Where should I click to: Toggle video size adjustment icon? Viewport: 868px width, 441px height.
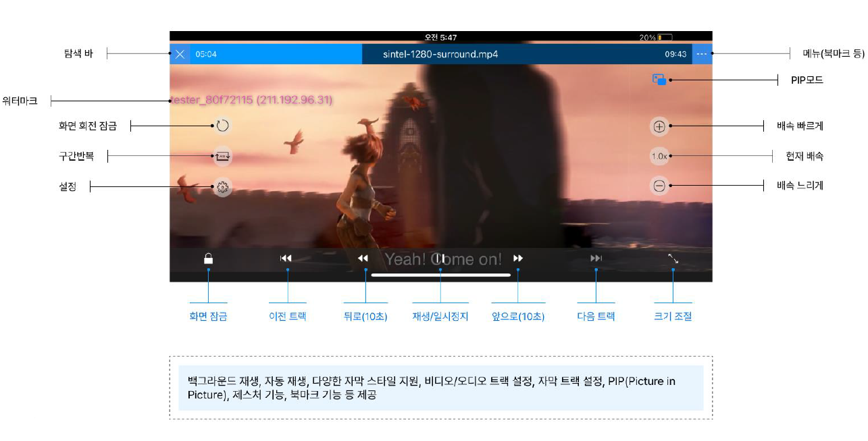[x=673, y=258]
